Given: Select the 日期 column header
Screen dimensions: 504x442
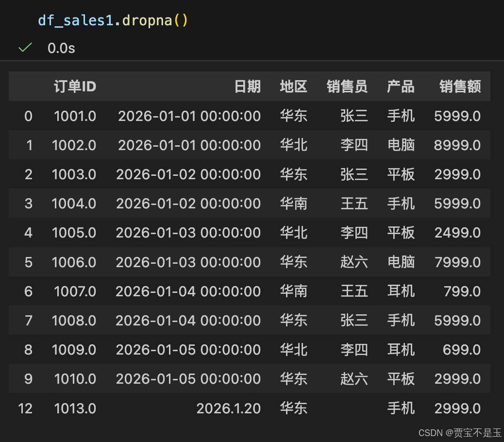Looking at the screenshot, I should (x=247, y=86).
